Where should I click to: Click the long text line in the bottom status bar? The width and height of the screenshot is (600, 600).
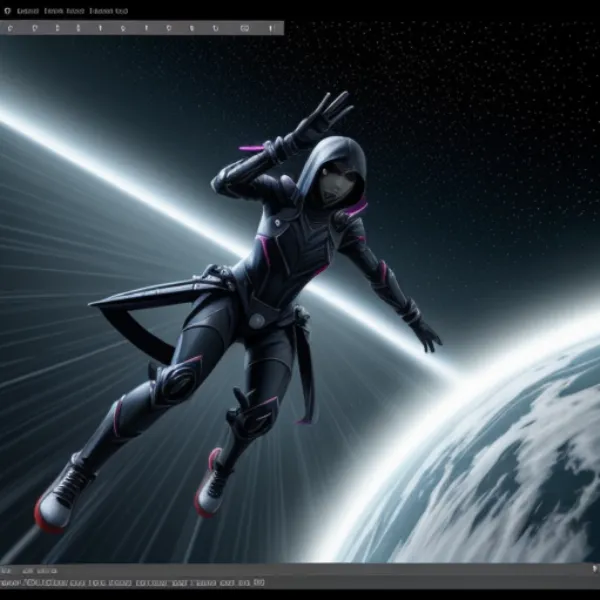pyautogui.click(x=132, y=583)
